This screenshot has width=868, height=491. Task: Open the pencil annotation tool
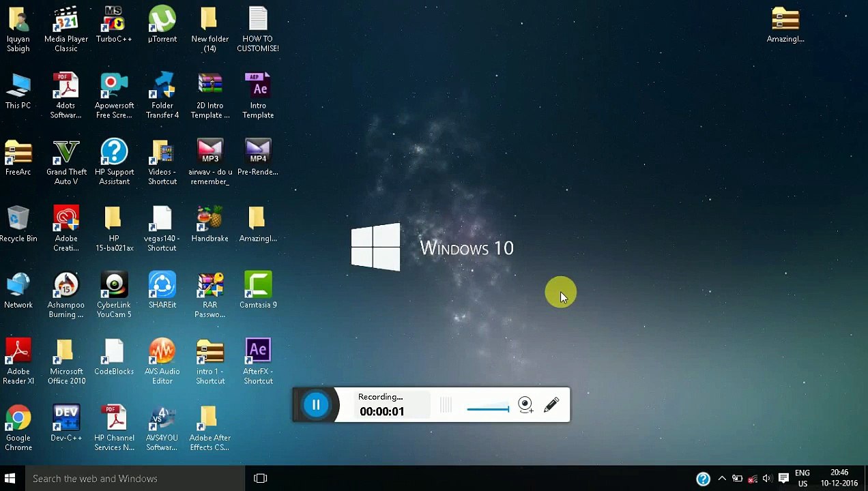click(x=551, y=405)
